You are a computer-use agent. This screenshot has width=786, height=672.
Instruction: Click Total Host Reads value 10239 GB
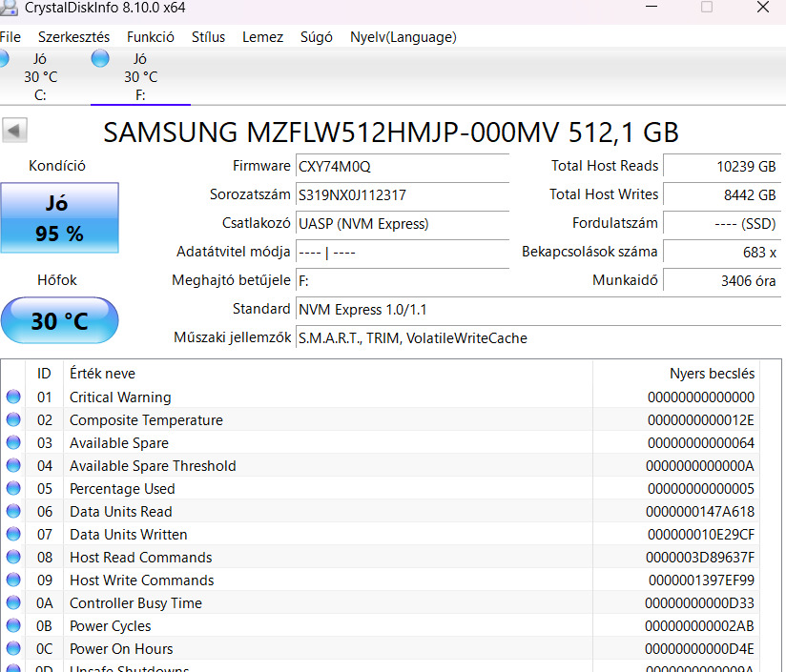tap(722, 166)
